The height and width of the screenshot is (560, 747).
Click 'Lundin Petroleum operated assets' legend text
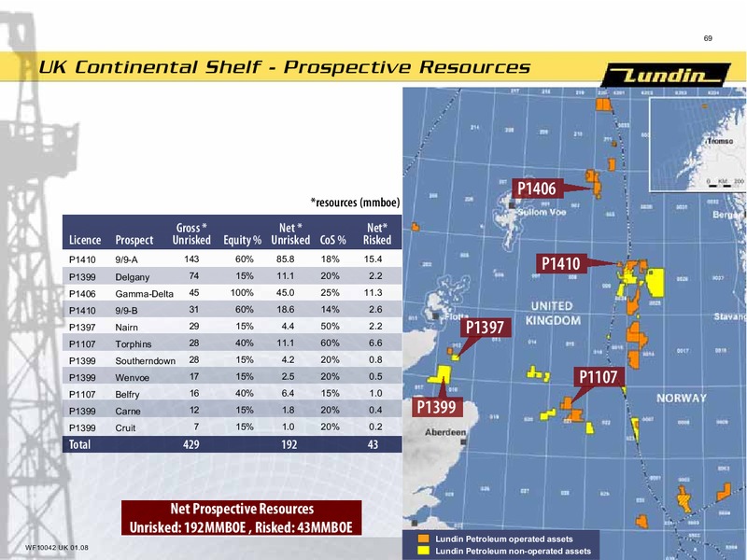coord(504,539)
